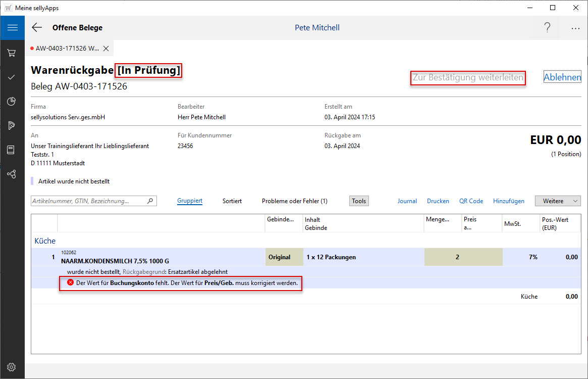Show Probleme oder Fehler (1) list

(294, 201)
